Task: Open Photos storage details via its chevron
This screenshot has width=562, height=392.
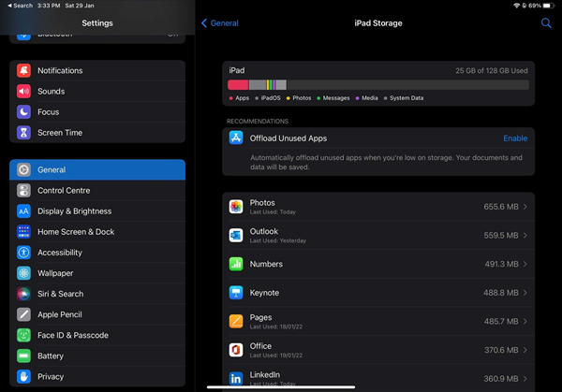Action: (525, 207)
